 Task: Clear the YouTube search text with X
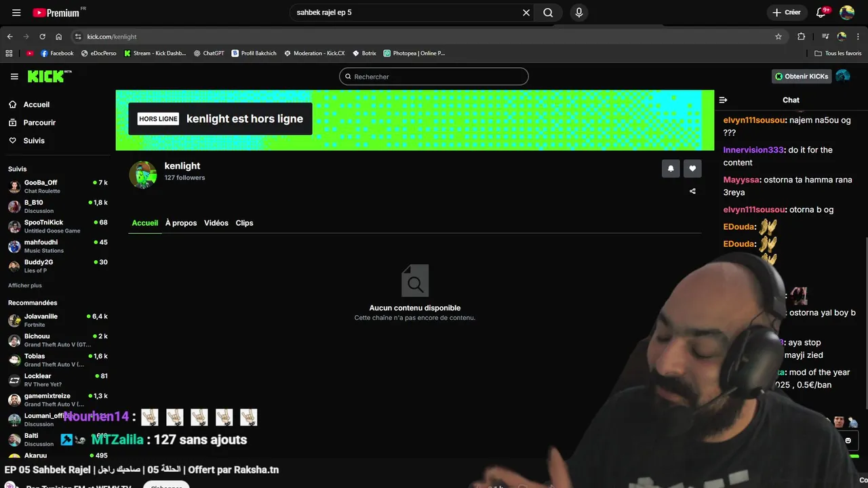[x=526, y=12]
